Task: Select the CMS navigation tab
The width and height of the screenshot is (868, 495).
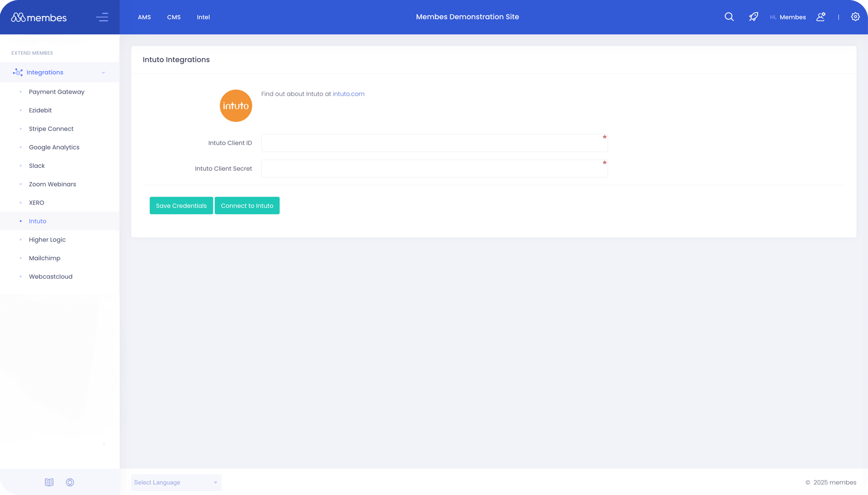Action: point(174,16)
